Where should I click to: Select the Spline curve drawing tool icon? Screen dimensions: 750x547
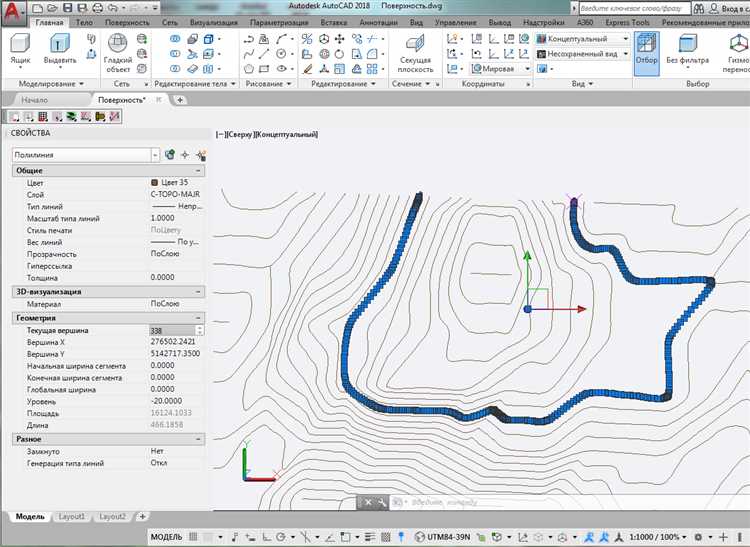pyautogui.click(x=248, y=54)
